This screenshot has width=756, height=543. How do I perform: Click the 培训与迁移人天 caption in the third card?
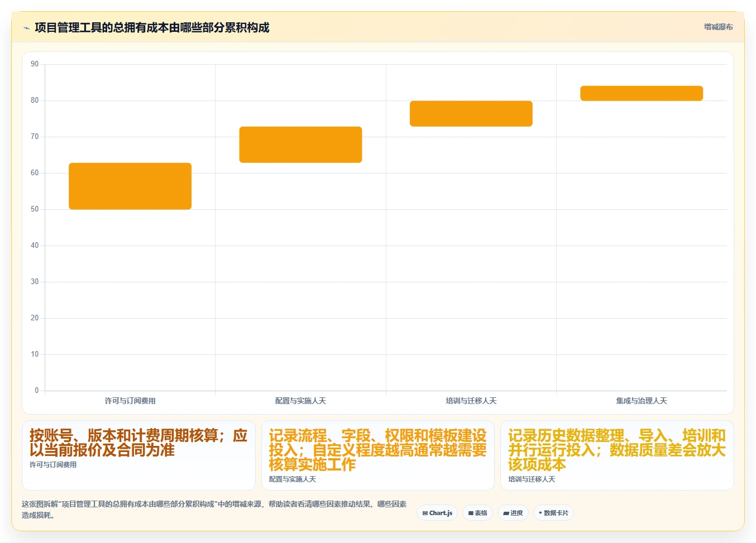[532, 479]
